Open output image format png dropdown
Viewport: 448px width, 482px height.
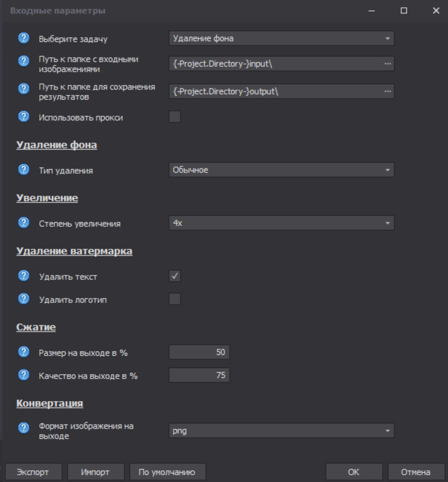pos(281,431)
